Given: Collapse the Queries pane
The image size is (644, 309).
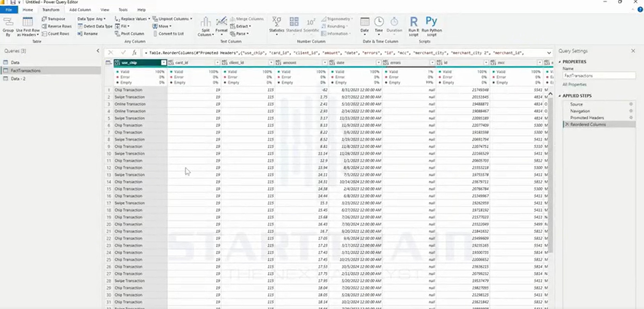Looking at the screenshot, I should point(98,51).
